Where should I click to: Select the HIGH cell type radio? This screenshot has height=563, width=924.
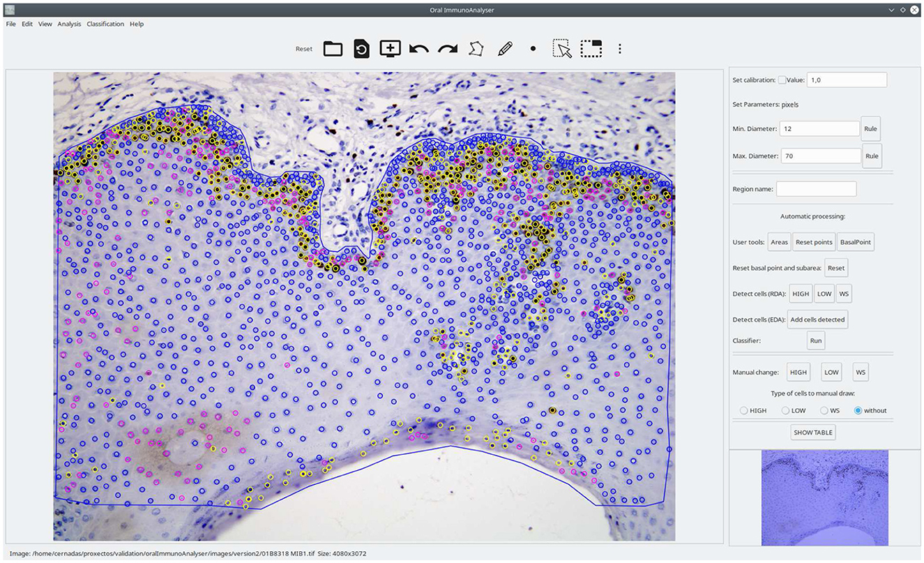744,410
